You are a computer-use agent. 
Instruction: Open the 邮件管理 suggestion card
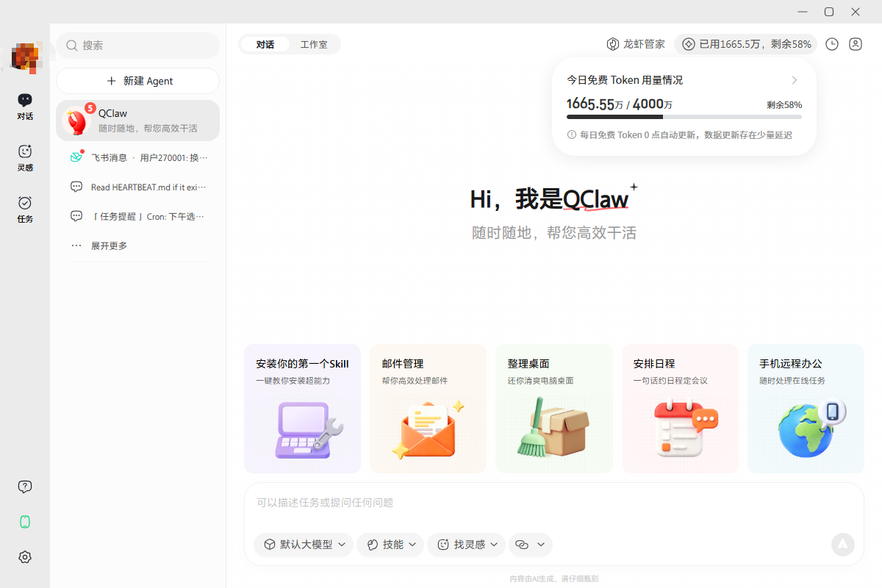point(428,408)
